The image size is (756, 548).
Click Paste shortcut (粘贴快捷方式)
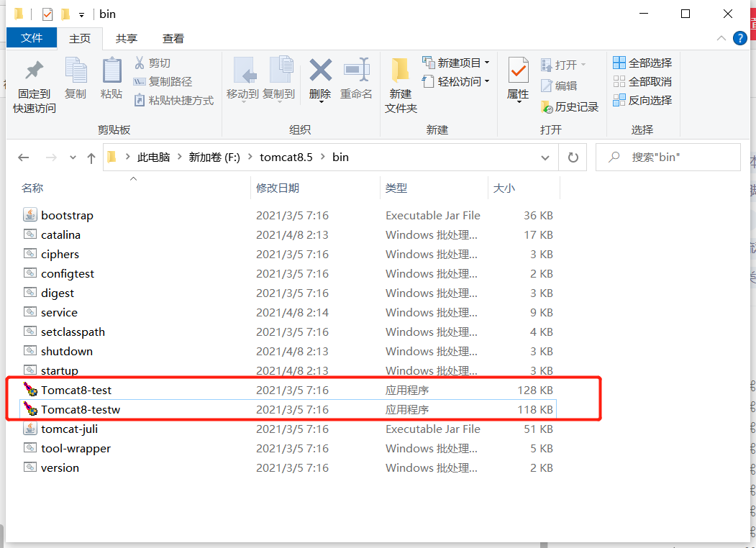tap(173, 100)
